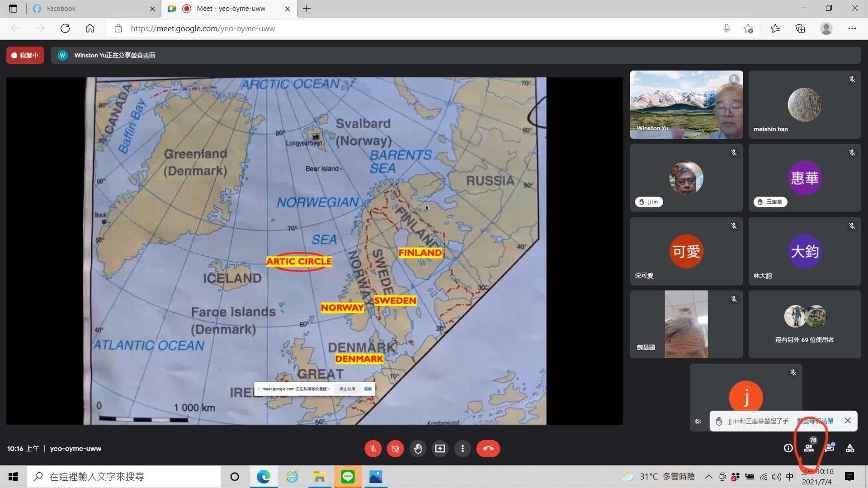Open browser profile icon

click(x=826, y=28)
